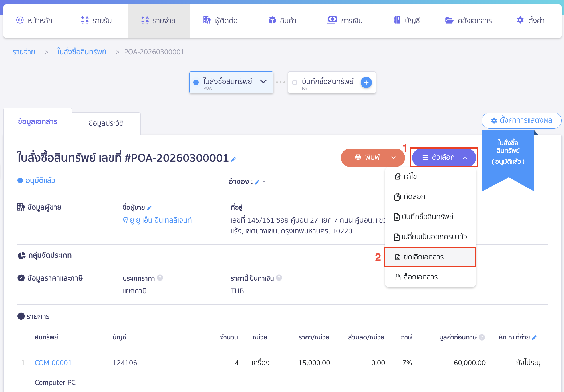Click the help icon beside มูลค่าก่อนภาษี
The image size is (564, 392).
482,337
